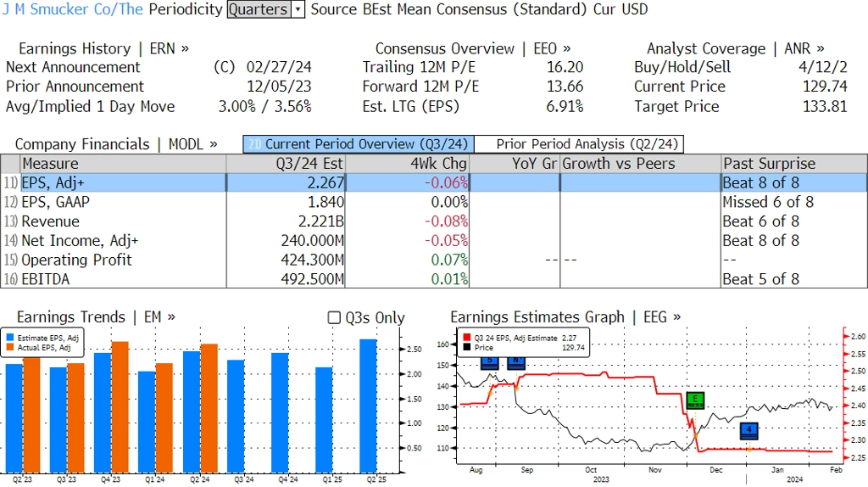Click the Quarters periodicity field
Viewport: 868px width, 487px height.
(259, 9)
